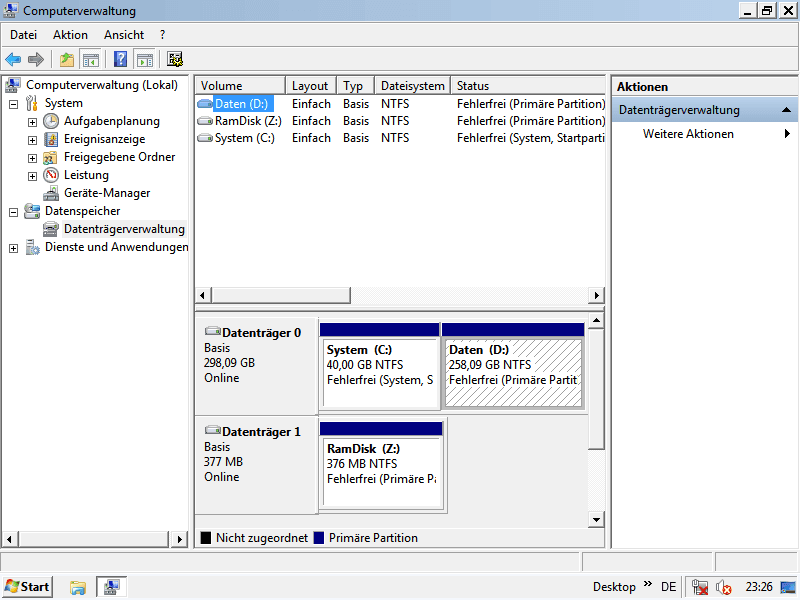Click the Up one level folder icon

point(66,60)
